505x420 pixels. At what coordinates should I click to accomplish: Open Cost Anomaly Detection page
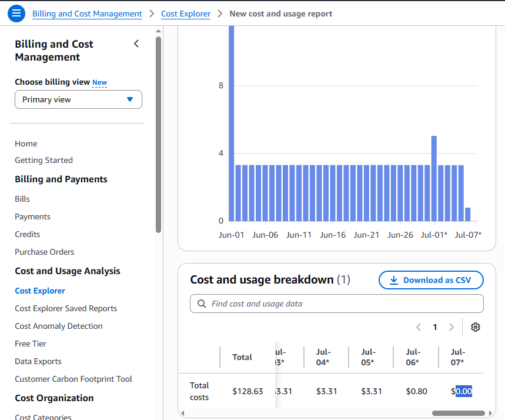click(x=59, y=326)
